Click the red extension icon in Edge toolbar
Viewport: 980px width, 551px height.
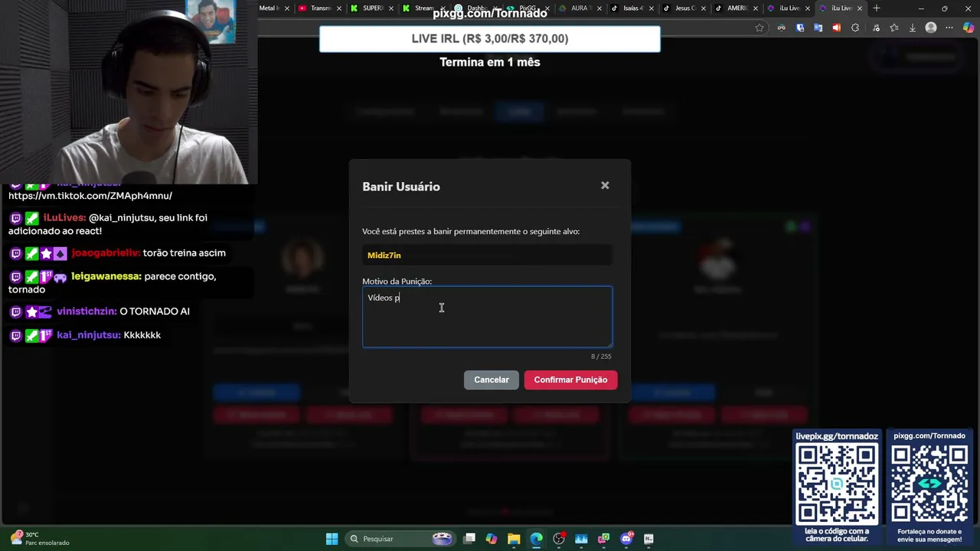836,28
